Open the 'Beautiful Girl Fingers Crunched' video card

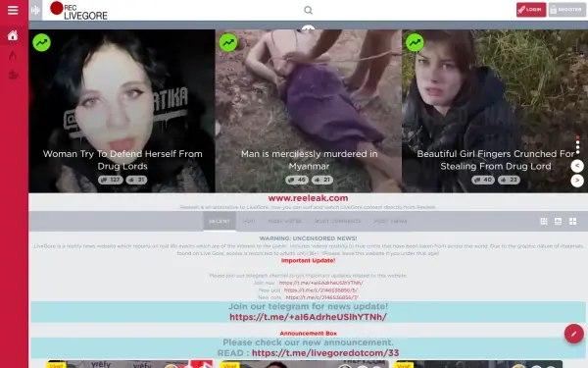click(x=495, y=111)
